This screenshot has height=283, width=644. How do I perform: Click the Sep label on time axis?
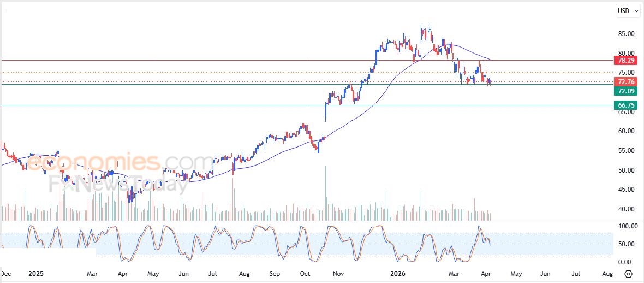point(275,274)
